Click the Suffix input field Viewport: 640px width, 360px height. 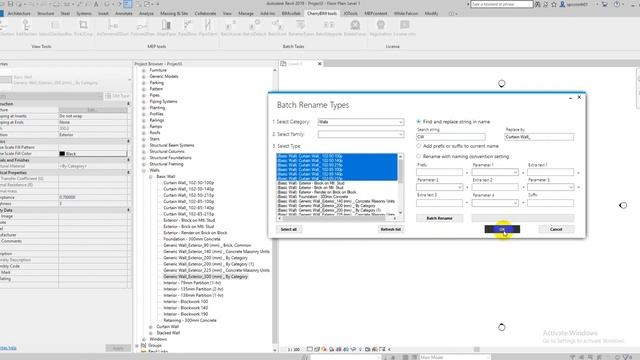coord(551,203)
